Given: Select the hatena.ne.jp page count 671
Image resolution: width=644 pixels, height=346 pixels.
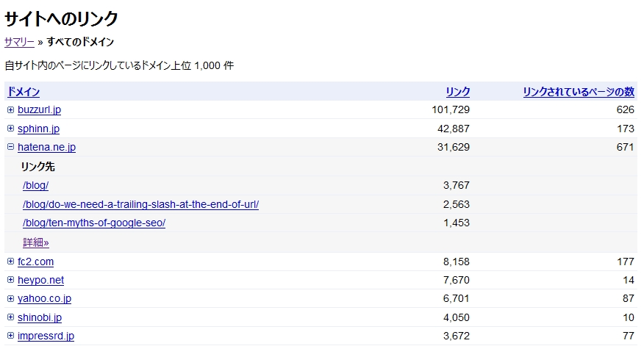Looking at the screenshot, I should (626, 147).
